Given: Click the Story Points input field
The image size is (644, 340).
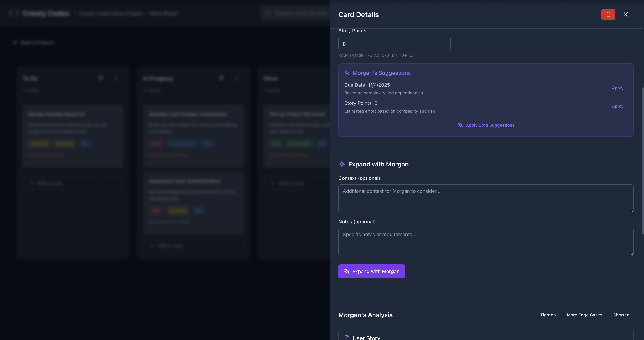Looking at the screenshot, I should [394, 44].
